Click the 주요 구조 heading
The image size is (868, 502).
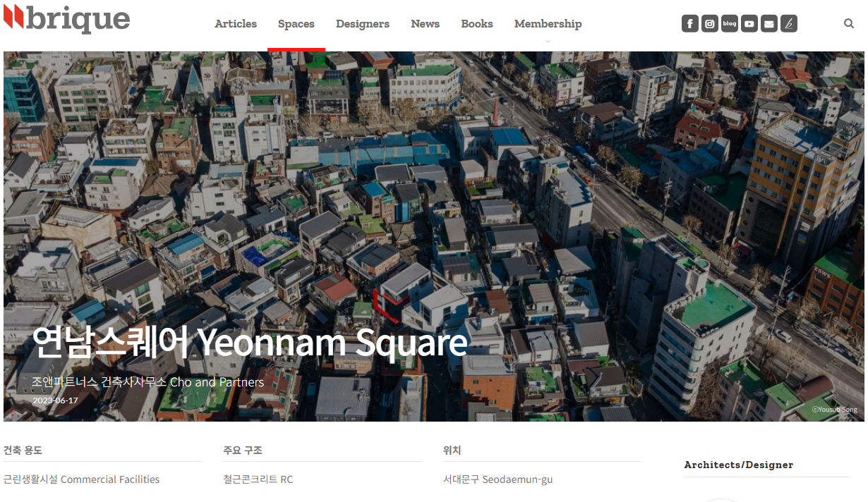pos(243,451)
